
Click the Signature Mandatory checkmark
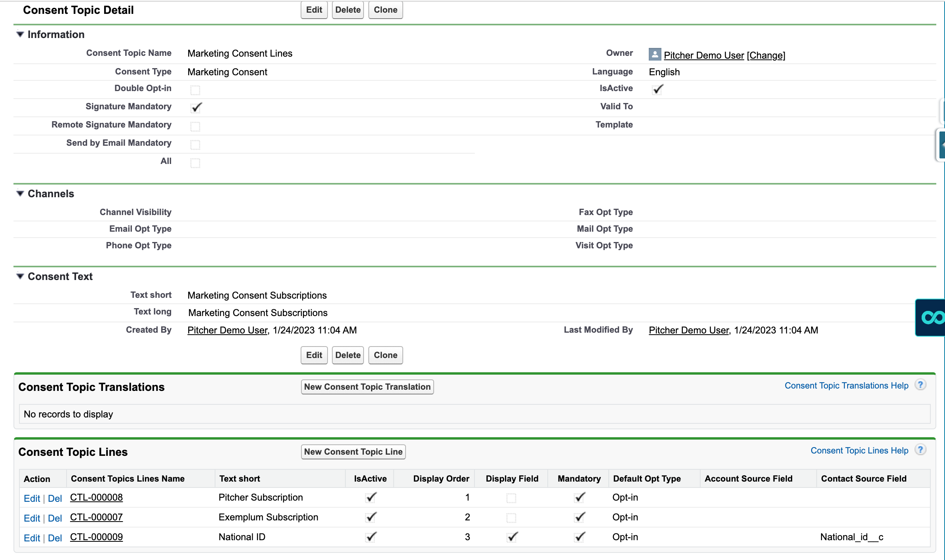coord(196,107)
